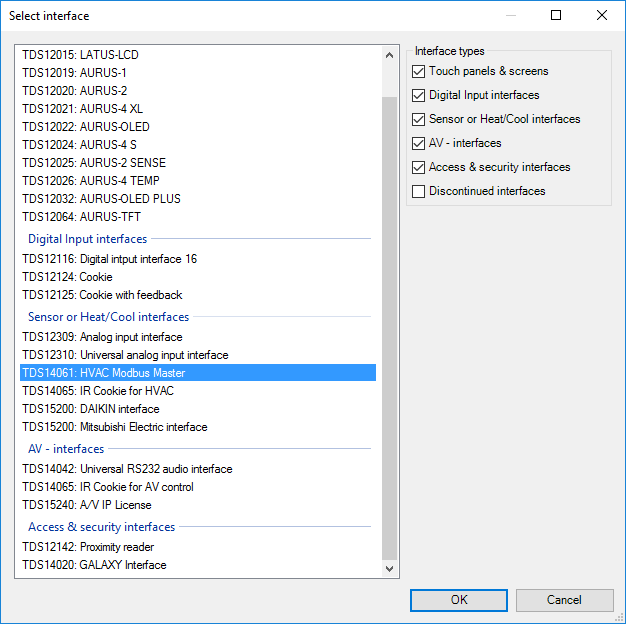
Task: Select TDS12125: Cookie with feedback
Action: click(x=102, y=295)
